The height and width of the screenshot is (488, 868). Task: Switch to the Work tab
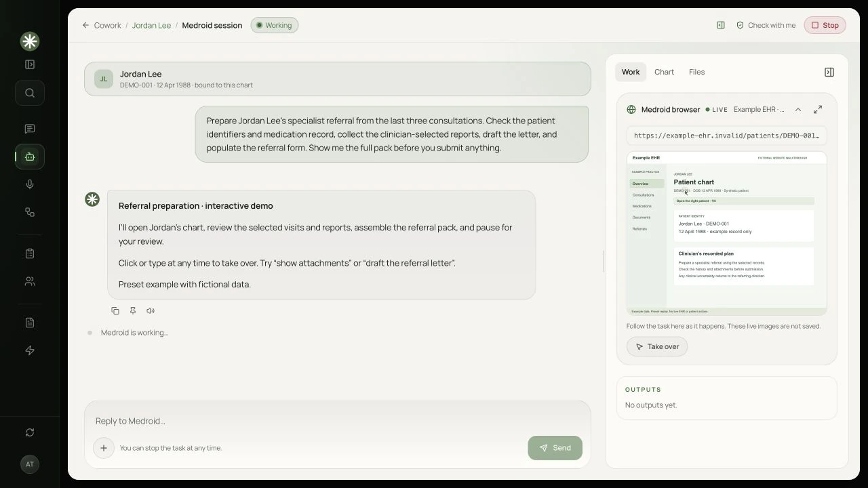pos(631,72)
